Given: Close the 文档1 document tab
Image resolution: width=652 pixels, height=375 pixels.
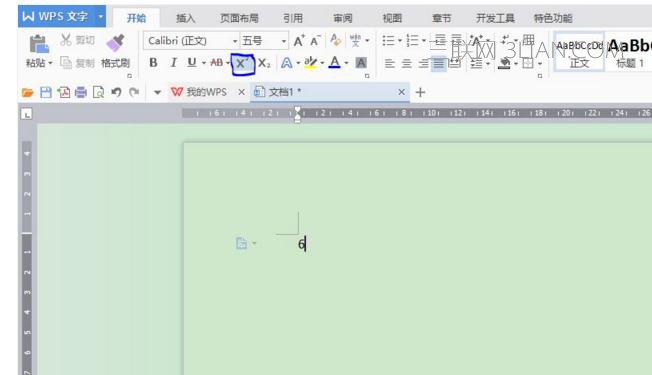Looking at the screenshot, I should click(x=401, y=92).
